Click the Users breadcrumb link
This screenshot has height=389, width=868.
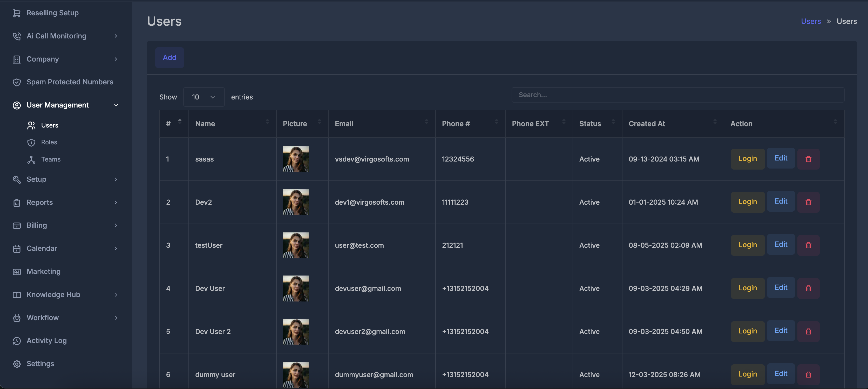pos(811,22)
